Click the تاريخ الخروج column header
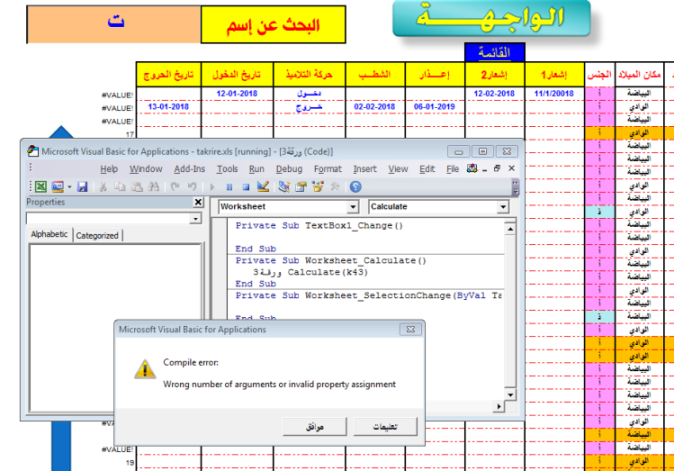Image resolution: width=674 pixels, height=471 pixels. tap(168, 75)
